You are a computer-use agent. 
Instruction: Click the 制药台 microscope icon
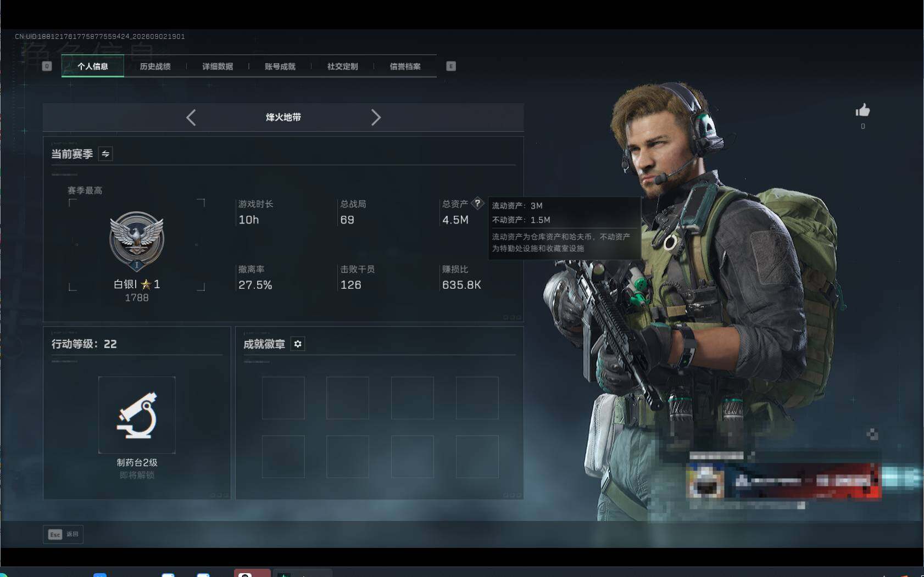click(x=137, y=415)
